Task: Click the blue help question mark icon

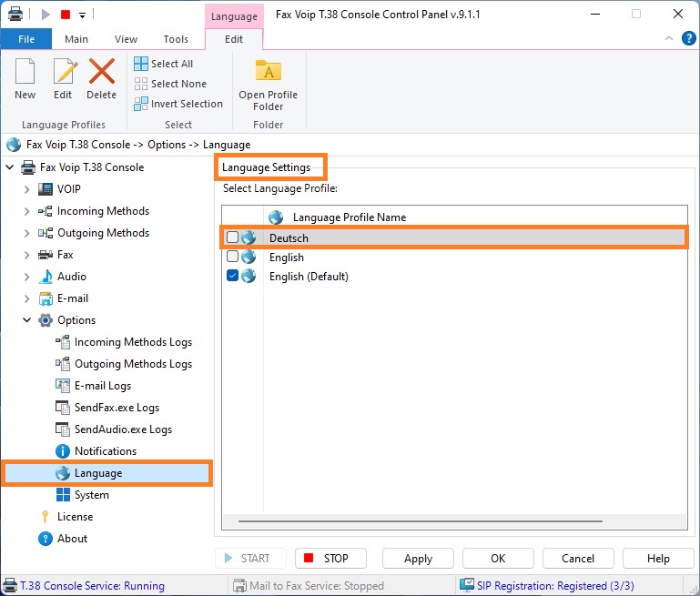Action: click(689, 38)
